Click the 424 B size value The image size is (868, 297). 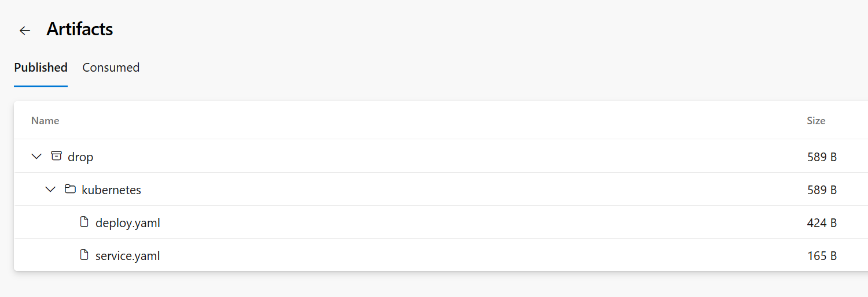(x=822, y=222)
